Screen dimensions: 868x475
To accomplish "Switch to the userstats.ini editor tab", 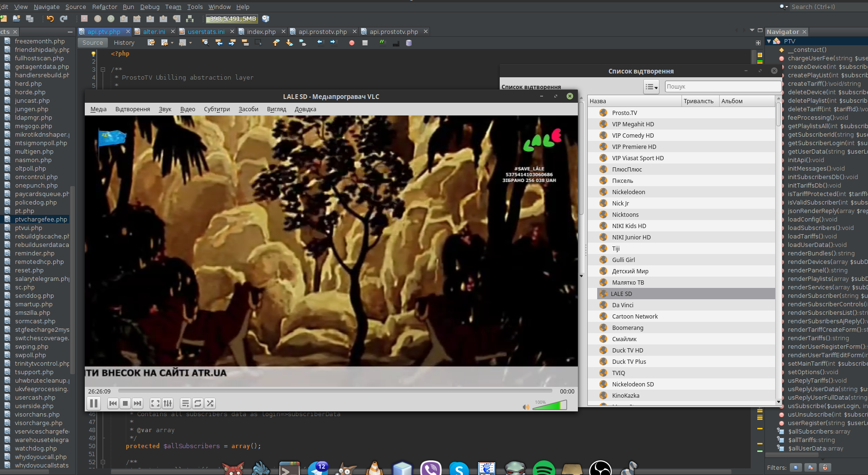I will [x=206, y=32].
